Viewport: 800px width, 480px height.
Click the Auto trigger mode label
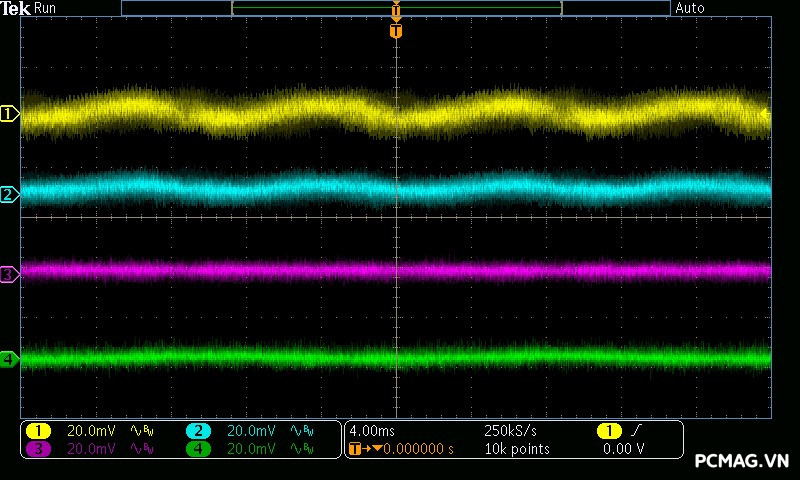[x=690, y=8]
